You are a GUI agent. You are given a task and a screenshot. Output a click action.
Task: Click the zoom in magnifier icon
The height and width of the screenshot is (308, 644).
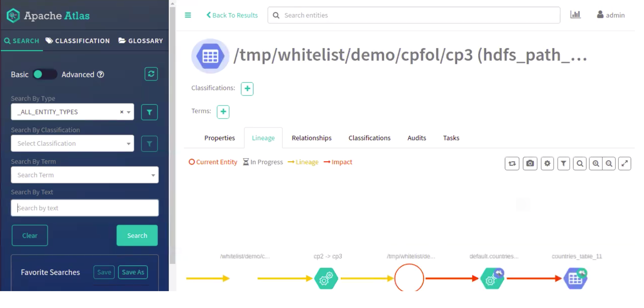(596, 164)
